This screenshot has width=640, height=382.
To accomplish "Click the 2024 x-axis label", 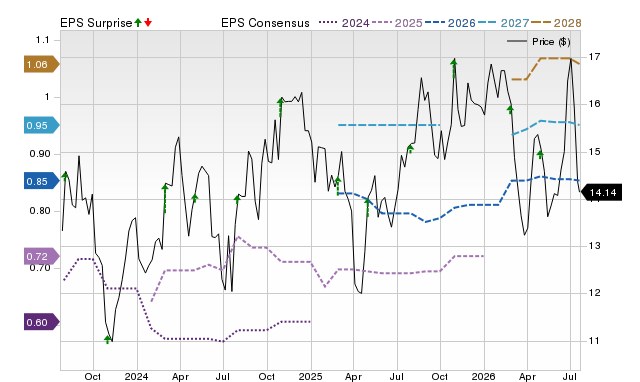I will point(136,376).
